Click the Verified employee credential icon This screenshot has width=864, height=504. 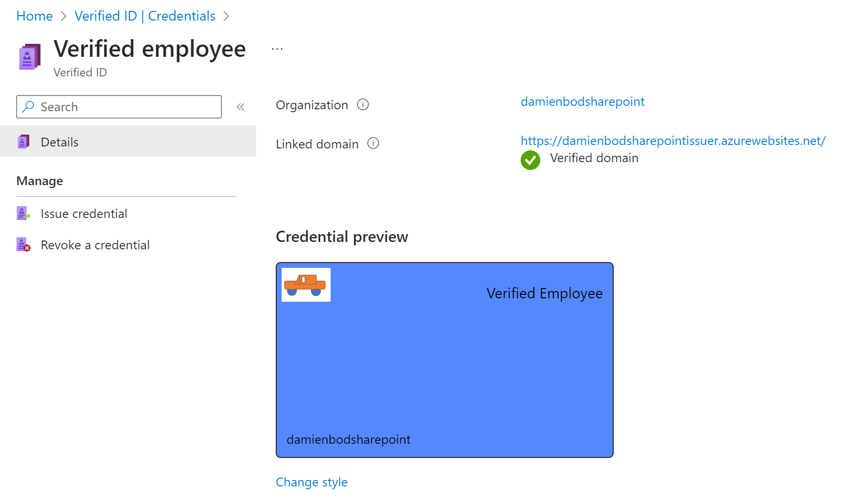(x=28, y=56)
